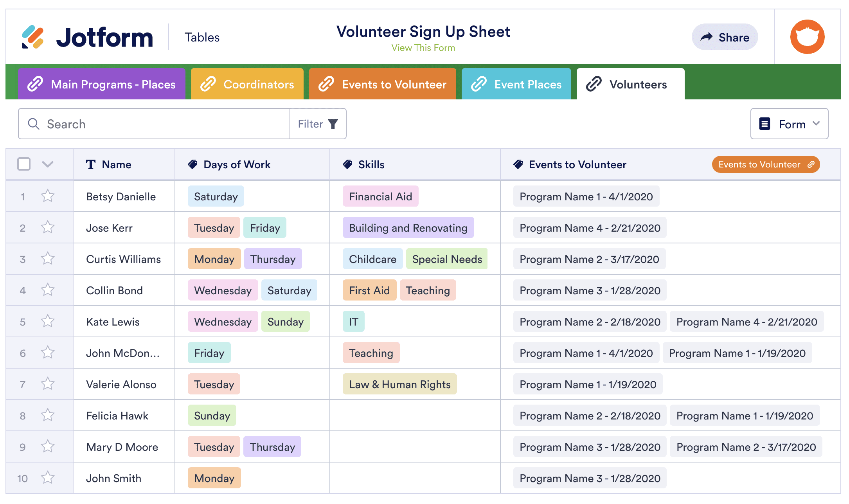Click the Jotform logo icon
The image size is (849, 504).
tap(32, 37)
